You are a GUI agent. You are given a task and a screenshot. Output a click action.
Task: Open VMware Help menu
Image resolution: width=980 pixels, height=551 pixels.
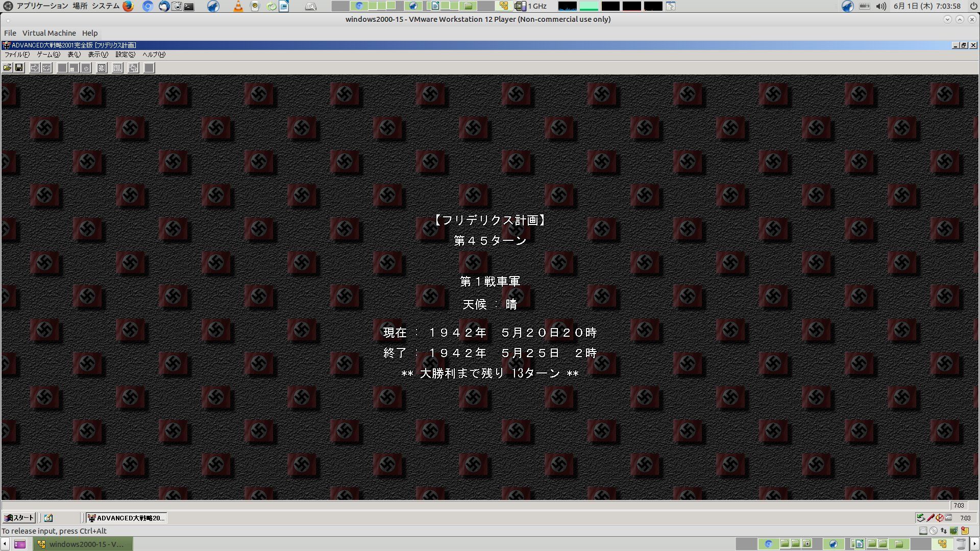click(x=90, y=33)
